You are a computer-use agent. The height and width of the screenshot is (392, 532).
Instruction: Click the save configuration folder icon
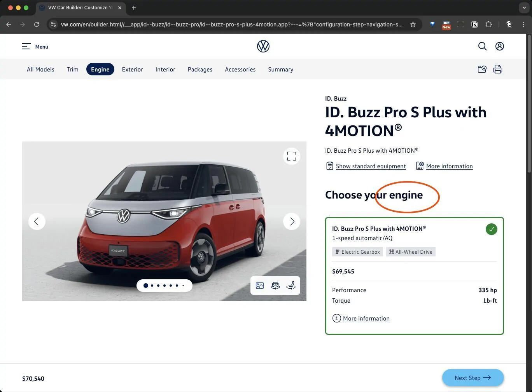tap(482, 69)
